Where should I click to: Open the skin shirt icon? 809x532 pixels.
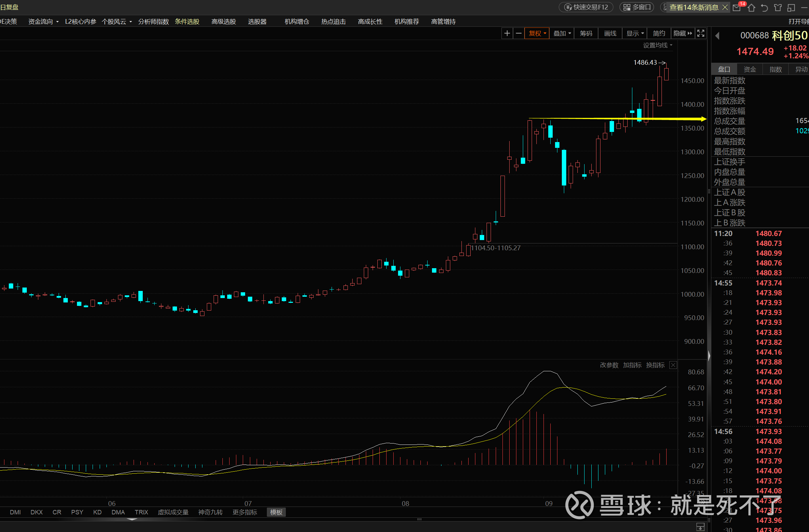tap(778, 7)
